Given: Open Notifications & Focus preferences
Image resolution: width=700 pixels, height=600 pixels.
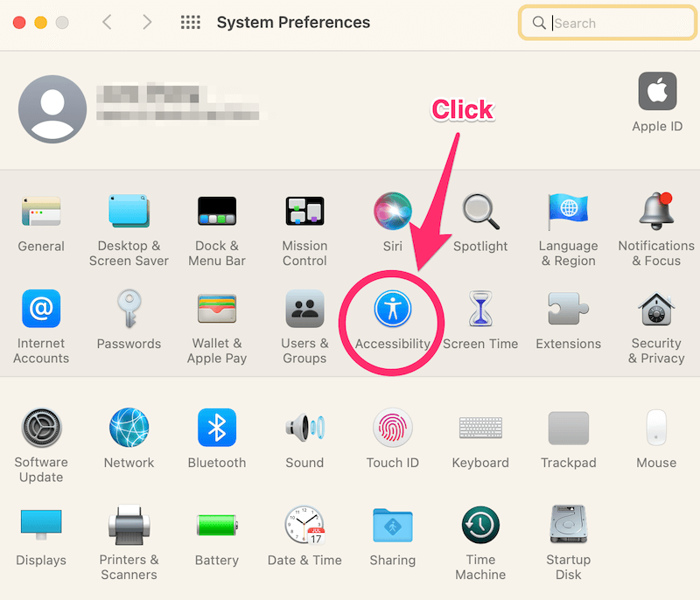Looking at the screenshot, I should click(x=655, y=212).
